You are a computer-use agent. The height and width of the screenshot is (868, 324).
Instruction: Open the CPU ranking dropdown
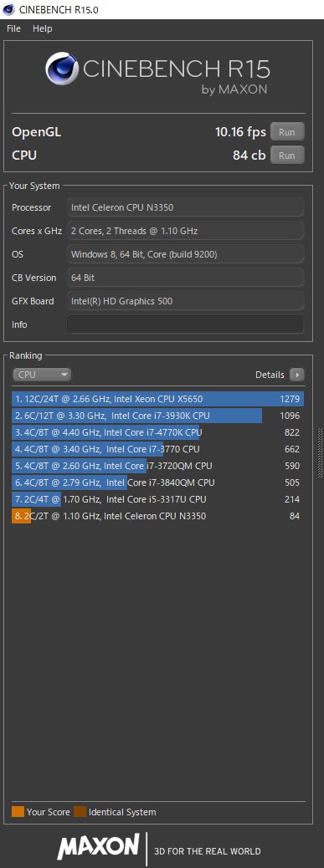coord(42,375)
